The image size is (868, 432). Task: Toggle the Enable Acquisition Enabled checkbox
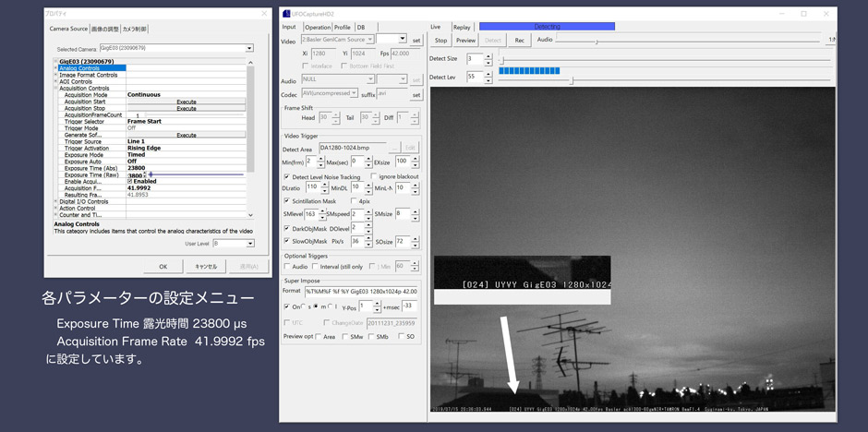coord(130,182)
